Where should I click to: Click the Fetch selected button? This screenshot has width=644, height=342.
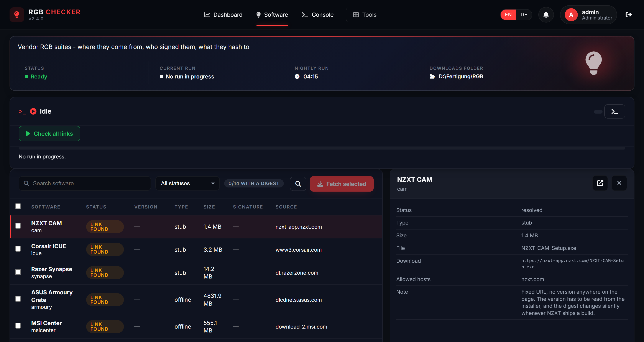click(x=342, y=184)
